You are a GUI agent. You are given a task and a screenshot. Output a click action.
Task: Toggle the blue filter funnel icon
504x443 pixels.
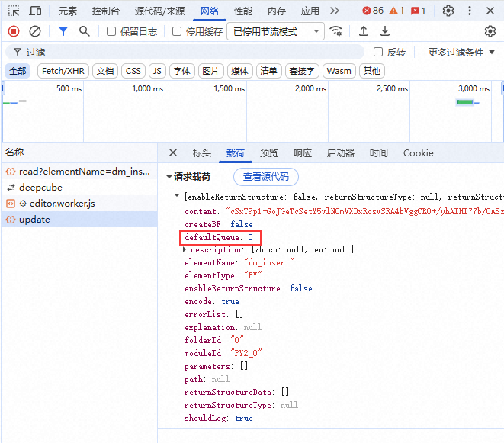(x=63, y=31)
